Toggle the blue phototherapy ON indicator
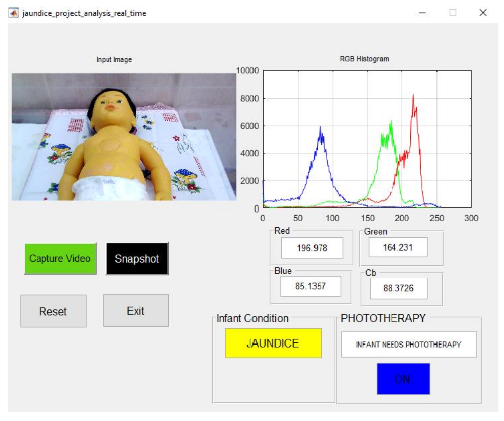The height and width of the screenshot is (421, 504). (403, 379)
